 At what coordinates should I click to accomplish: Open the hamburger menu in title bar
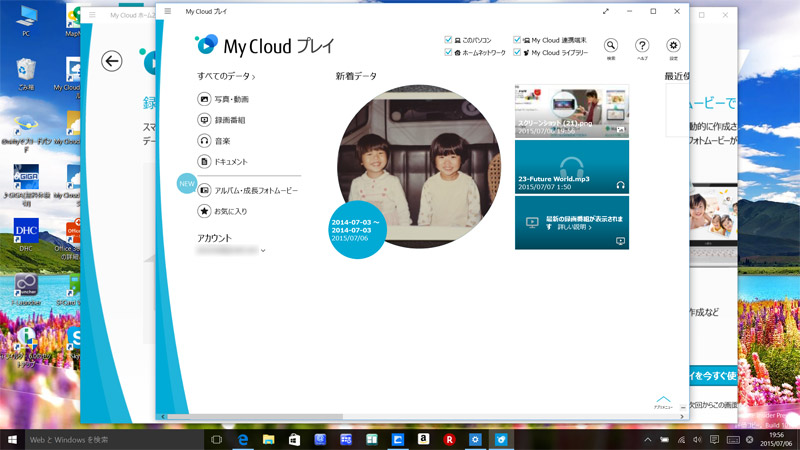[167, 11]
